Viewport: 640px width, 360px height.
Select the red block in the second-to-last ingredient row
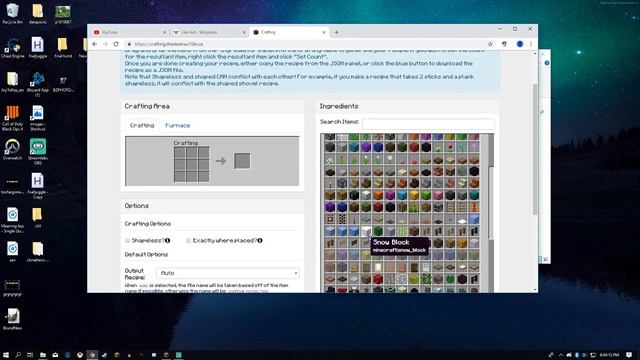(x=378, y=279)
